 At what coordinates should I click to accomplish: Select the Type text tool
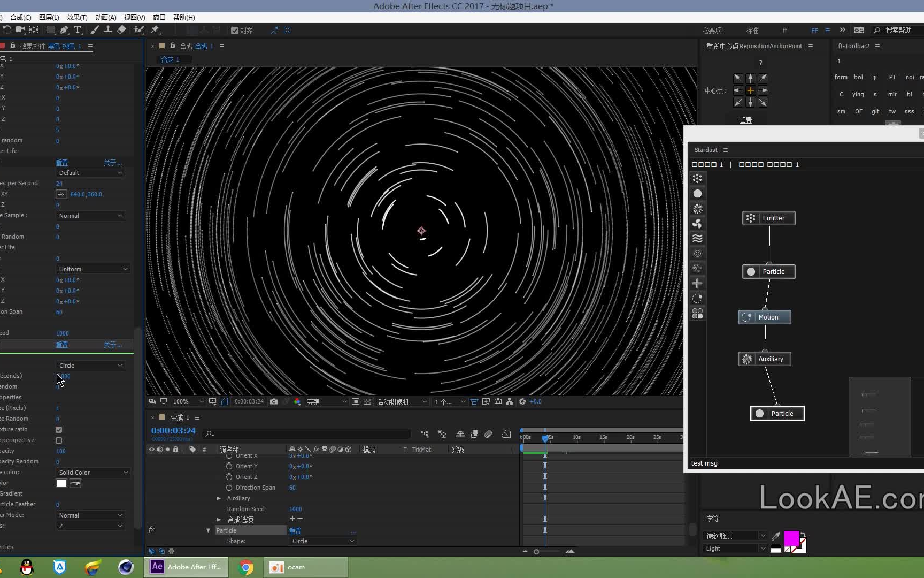[78, 30]
